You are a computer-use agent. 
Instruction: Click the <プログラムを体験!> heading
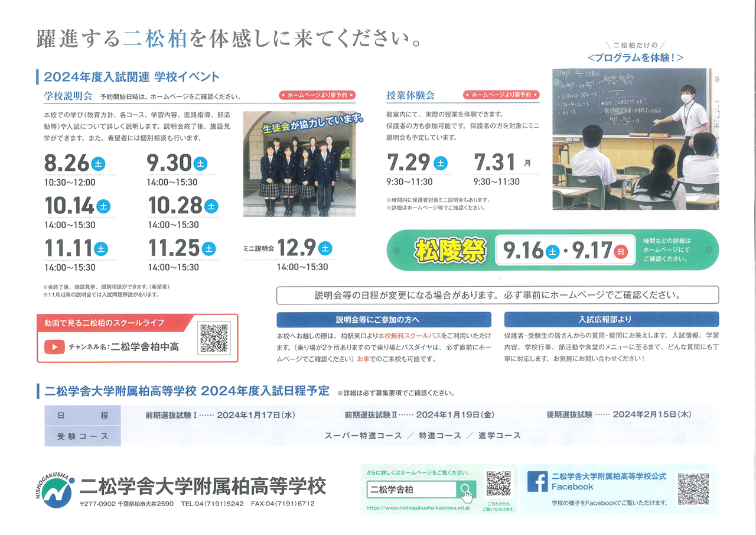click(x=636, y=57)
